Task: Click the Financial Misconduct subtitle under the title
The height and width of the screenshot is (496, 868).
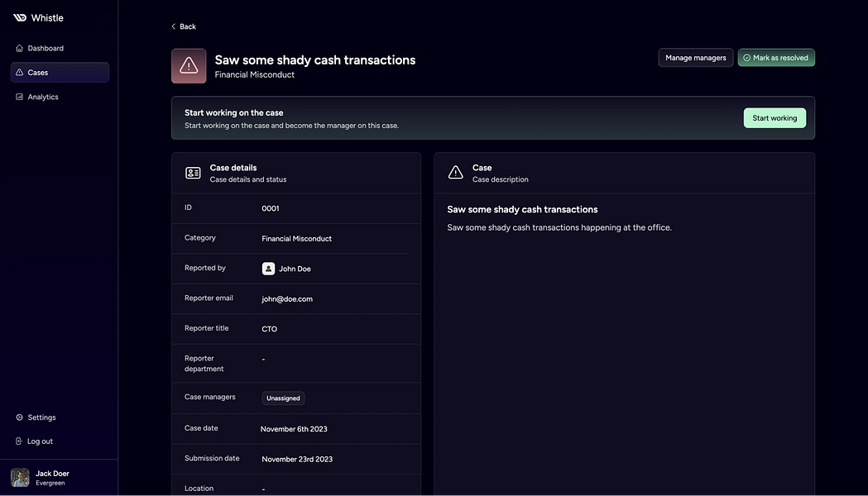Action: pyautogui.click(x=255, y=74)
